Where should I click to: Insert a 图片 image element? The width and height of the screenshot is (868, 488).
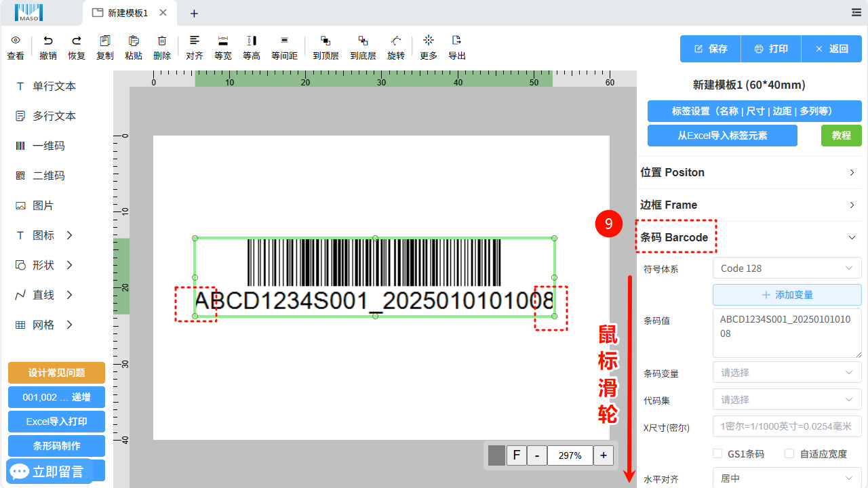click(x=35, y=205)
